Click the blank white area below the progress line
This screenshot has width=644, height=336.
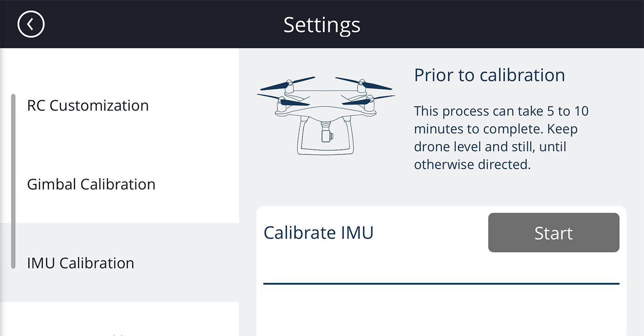tap(441, 310)
